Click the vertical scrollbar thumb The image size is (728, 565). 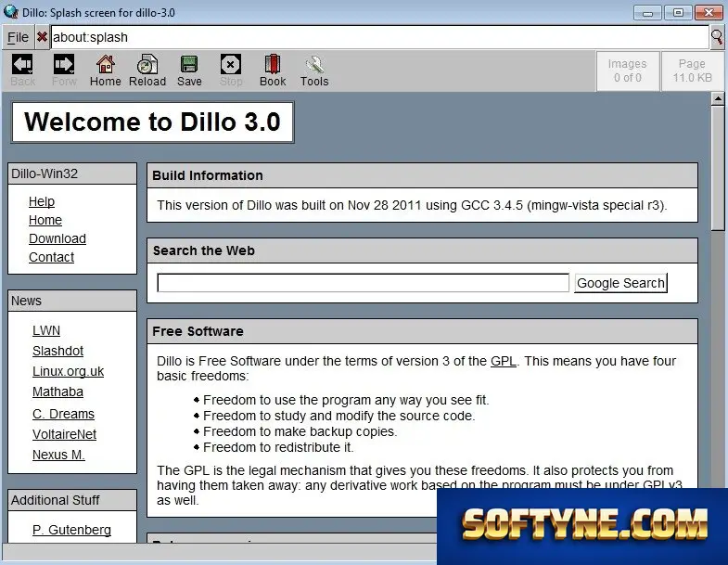pyautogui.click(x=718, y=167)
